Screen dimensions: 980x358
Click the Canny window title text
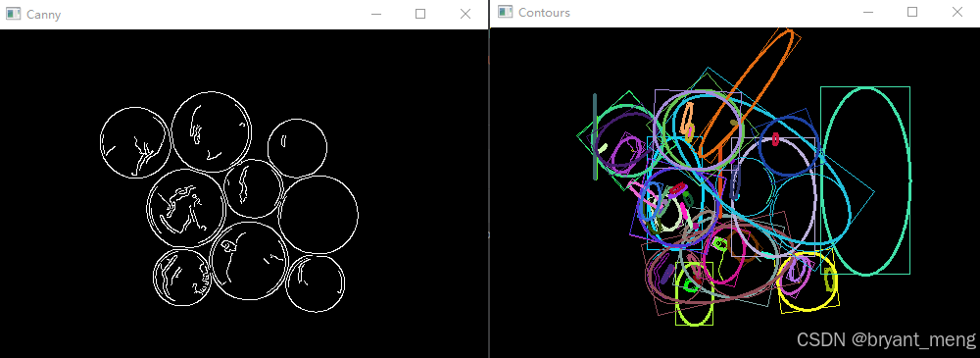click(x=43, y=15)
